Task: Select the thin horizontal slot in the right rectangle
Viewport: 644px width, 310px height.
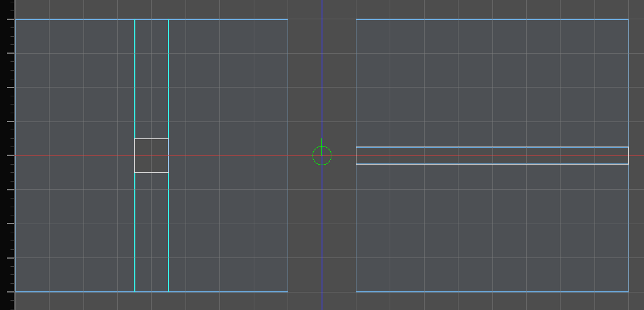Action: click(x=492, y=155)
